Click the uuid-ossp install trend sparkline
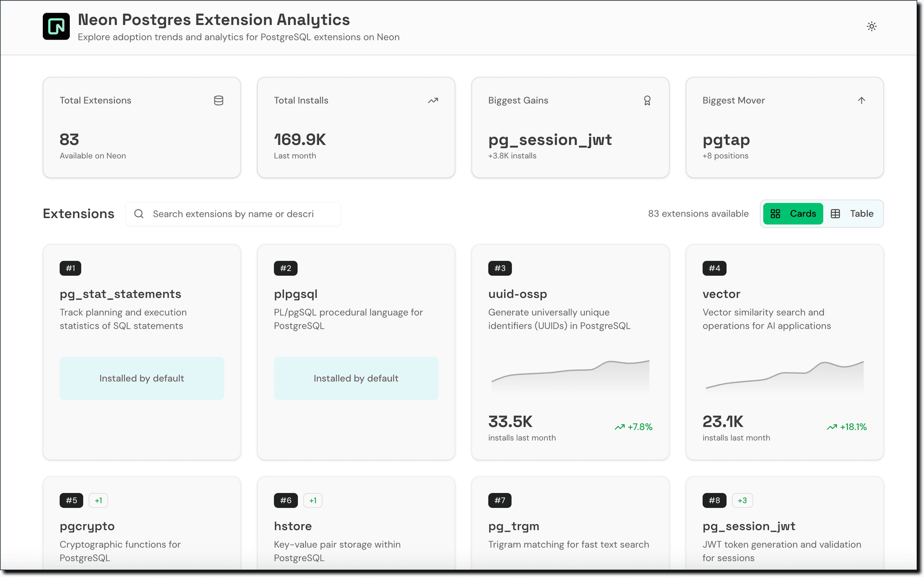924x577 pixels. pyautogui.click(x=570, y=375)
